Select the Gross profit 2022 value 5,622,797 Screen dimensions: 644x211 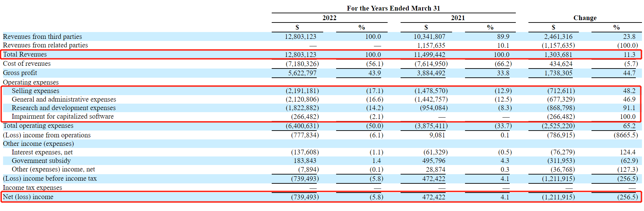302,73
